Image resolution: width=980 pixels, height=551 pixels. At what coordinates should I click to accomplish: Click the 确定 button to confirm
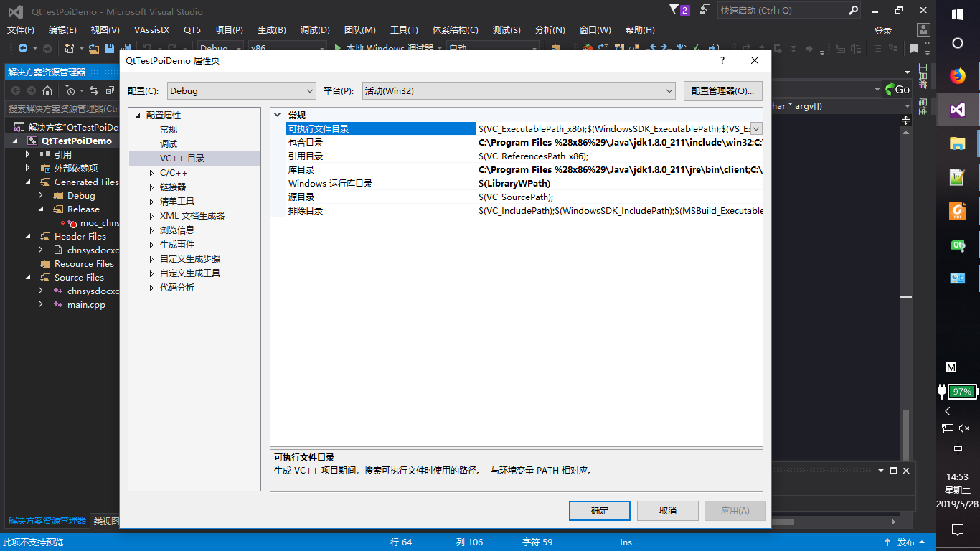[x=600, y=510]
